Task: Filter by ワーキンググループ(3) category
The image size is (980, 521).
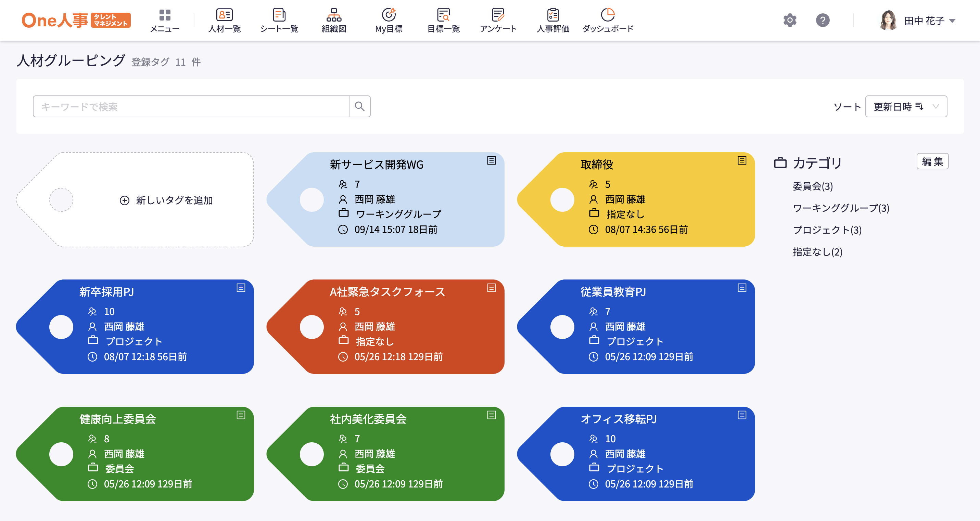Action: 841,208
